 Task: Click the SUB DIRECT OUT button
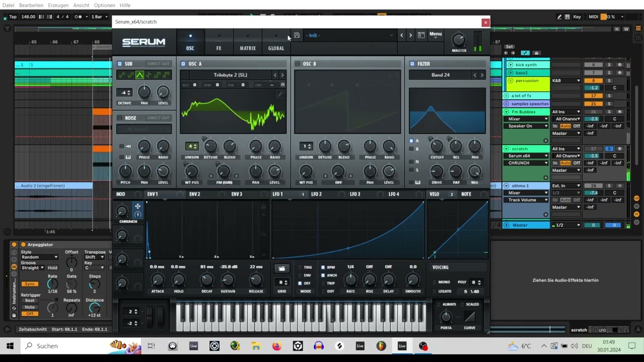pyautogui.click(x=158, y=64)
